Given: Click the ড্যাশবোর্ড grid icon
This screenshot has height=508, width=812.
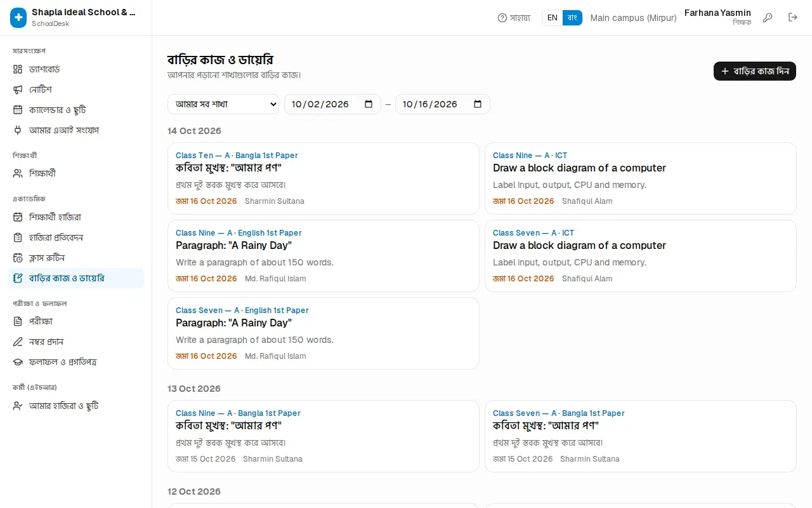Looking at the screenshot, I should tap(18, 69).
